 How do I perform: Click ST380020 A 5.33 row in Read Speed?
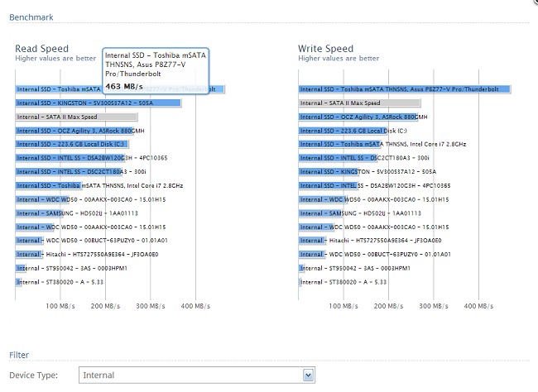[60, 282]
